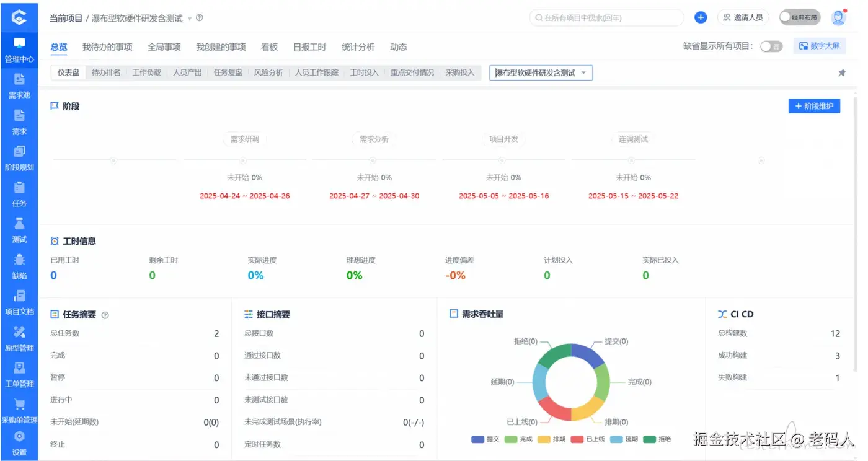The image size is (868, 461).
Task: Select 重点交付情况 sub-tab
Action: point(412,73)
